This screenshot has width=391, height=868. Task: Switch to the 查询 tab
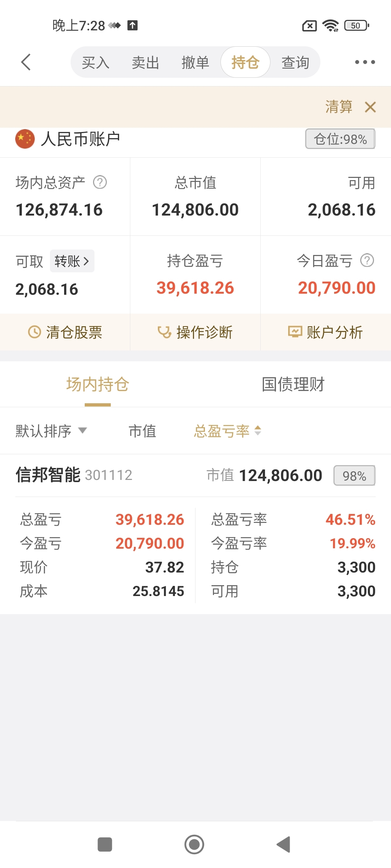(295, 62)
